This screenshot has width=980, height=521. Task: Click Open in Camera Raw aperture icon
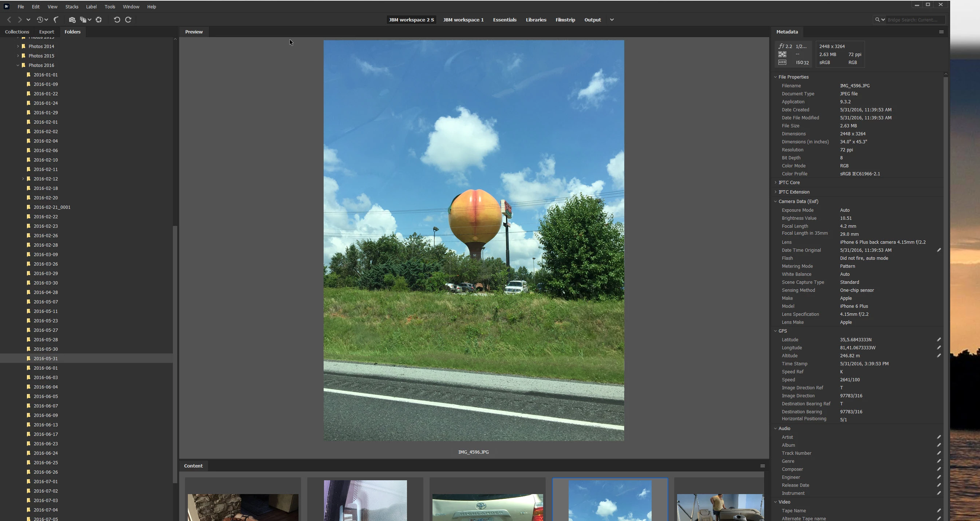point(99,20)
